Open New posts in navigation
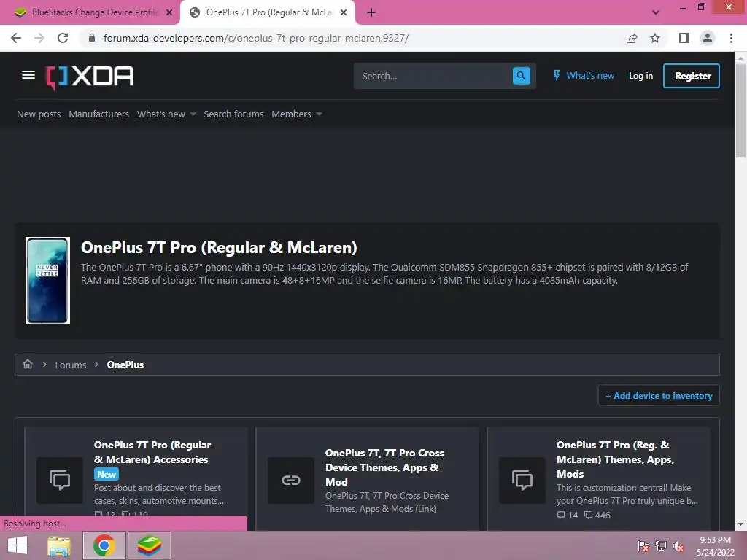This screenshot has width=747, height=560. pos(39,114)
